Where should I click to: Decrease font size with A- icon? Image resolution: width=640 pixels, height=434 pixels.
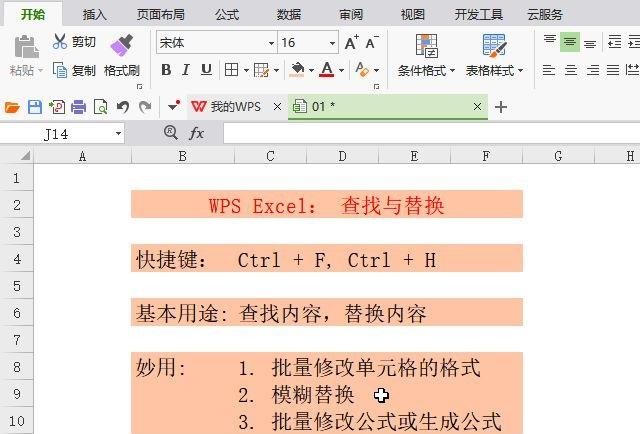372,42
